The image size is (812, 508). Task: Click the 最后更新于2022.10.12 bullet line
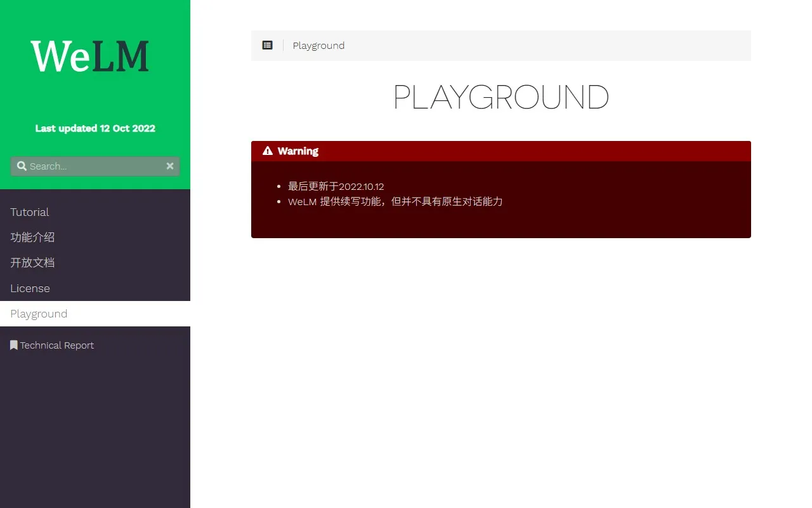[x=336, y=187]
